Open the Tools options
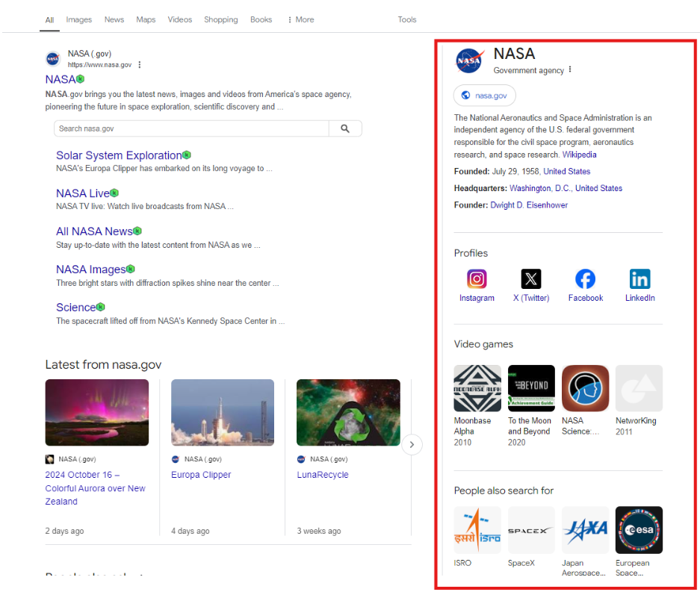Image resolution: width=700 pixels, height=592 pixels. [406, 19]
